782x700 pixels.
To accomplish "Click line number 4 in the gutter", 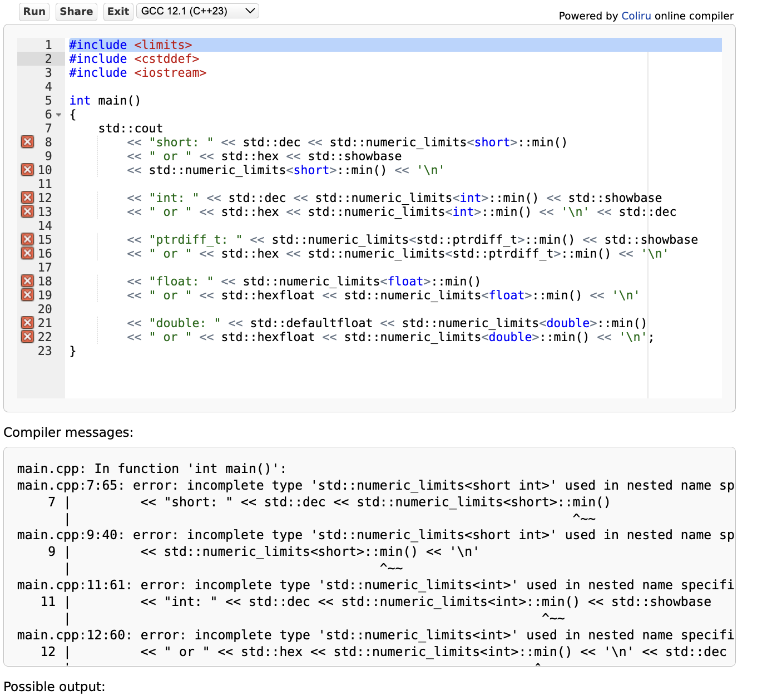I will coord(48,86).
